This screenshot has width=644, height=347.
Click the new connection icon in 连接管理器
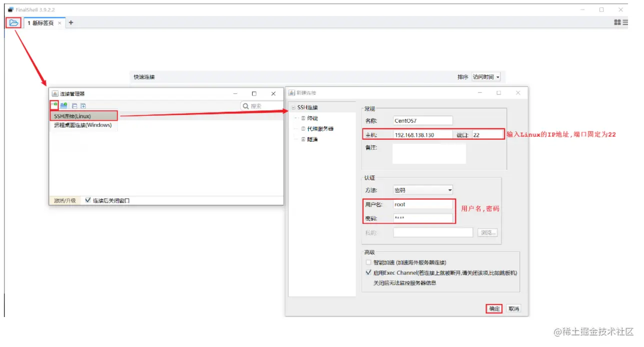tap(54, 105)
